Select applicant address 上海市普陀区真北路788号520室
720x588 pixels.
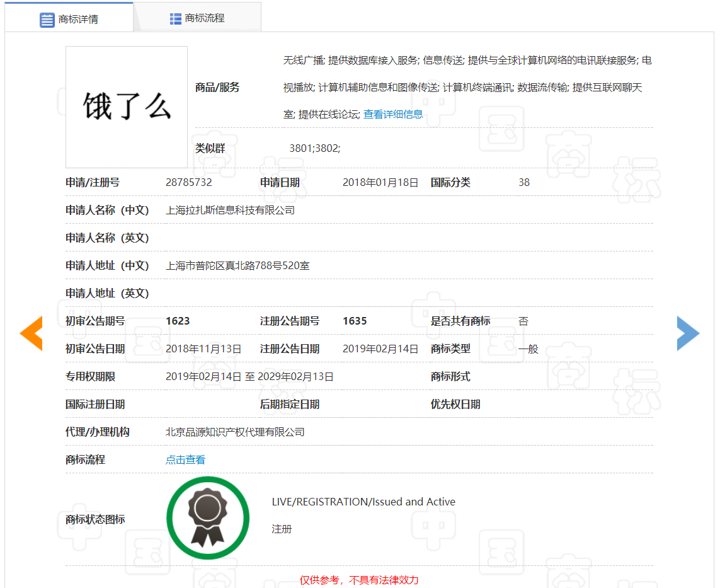pos(237,265)
